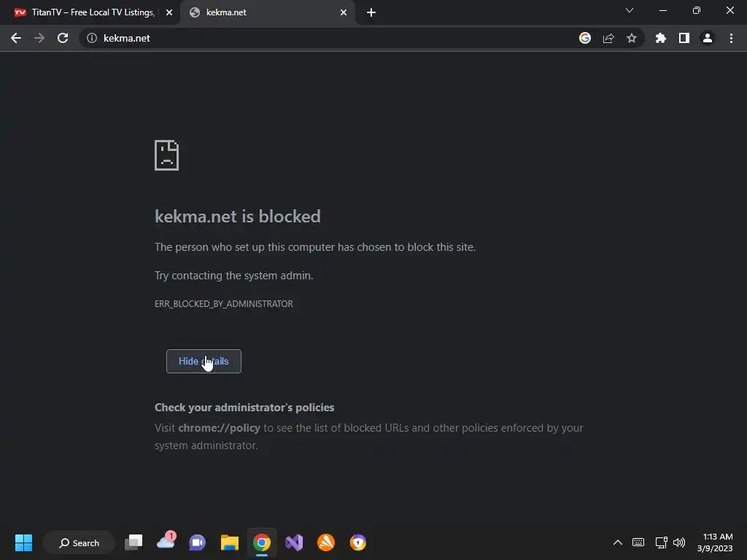Click the sad page error icon
Viewport: 747px width, 560px height.
tap(167, 155)
